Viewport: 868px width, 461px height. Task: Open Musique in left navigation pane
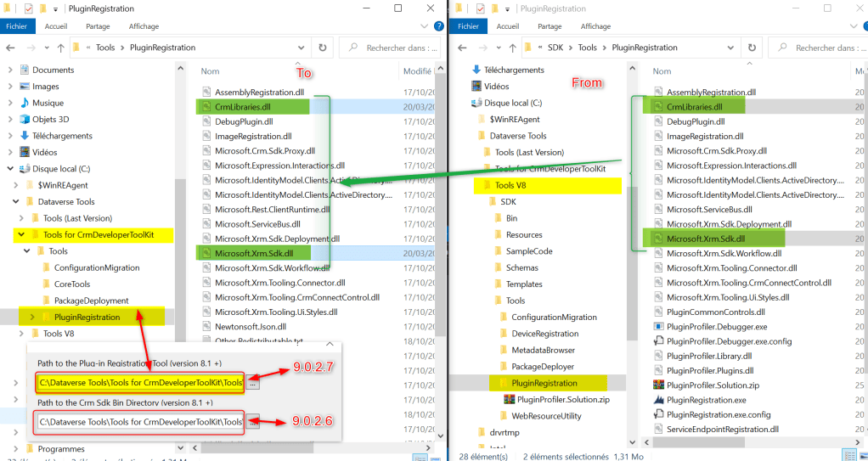click(48, 103)
